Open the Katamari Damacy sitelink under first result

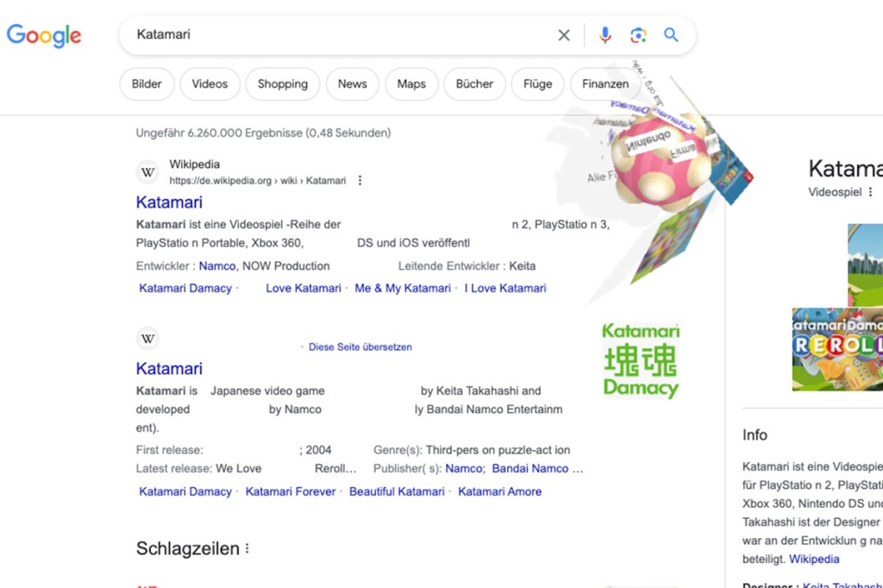point(185,288)
